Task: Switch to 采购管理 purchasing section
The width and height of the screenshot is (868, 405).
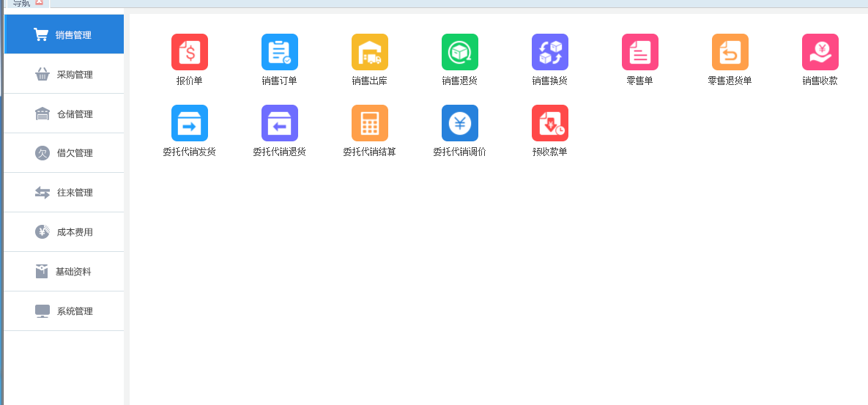Action: [x=64, y=74]
